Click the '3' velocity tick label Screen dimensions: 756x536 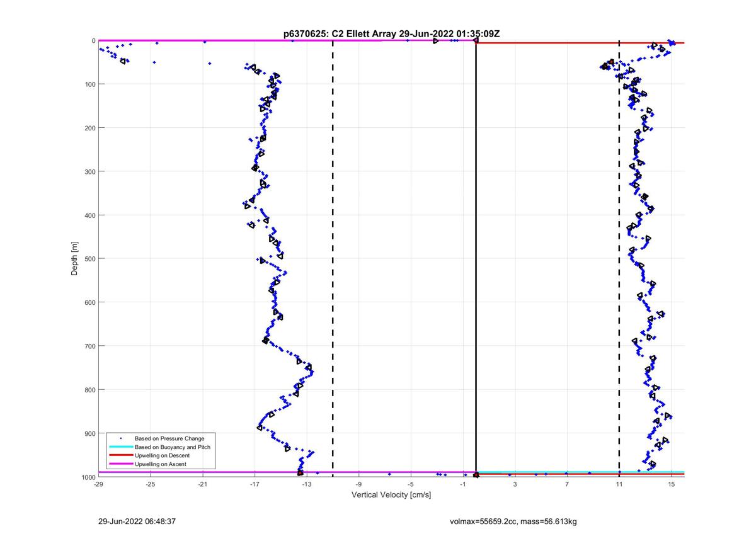coord(515,484)
